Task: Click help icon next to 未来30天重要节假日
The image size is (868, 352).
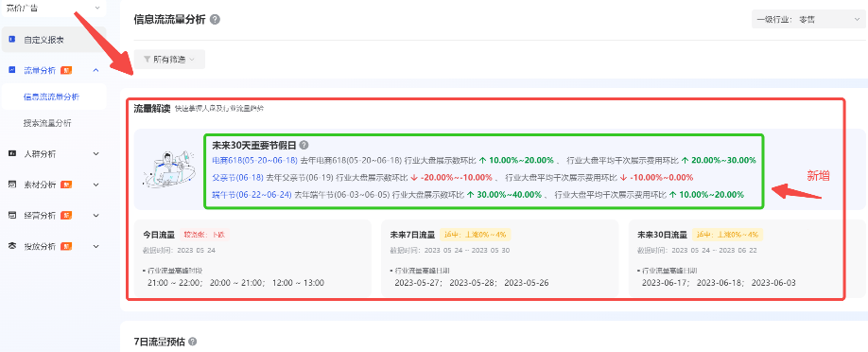Action: 304,145
